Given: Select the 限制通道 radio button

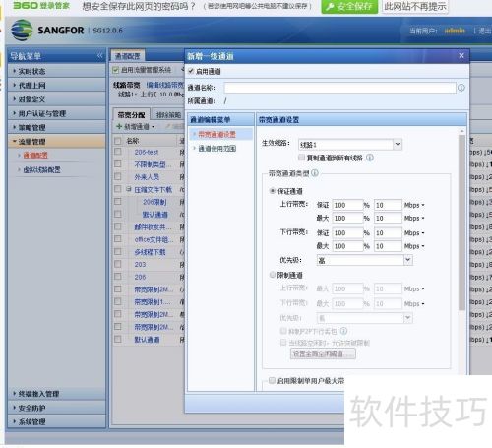Looking at the screenshot, I should click(x=272, y=275).
